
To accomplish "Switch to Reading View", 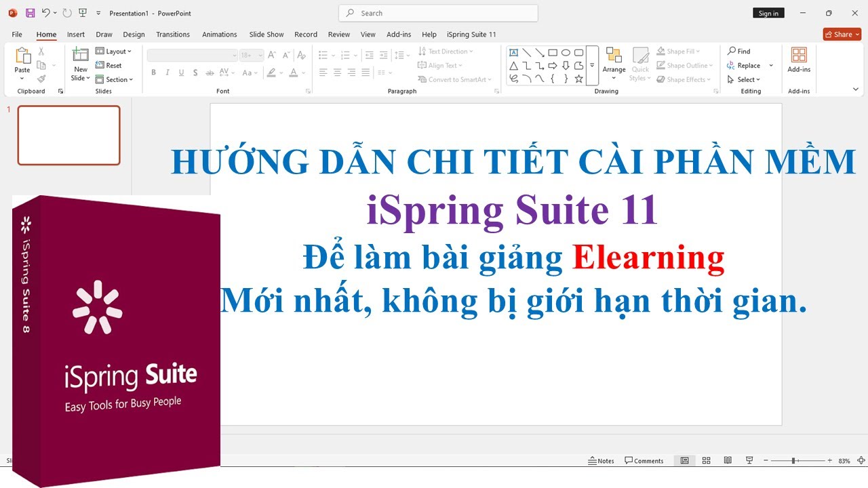I will [x=728, y=461].
